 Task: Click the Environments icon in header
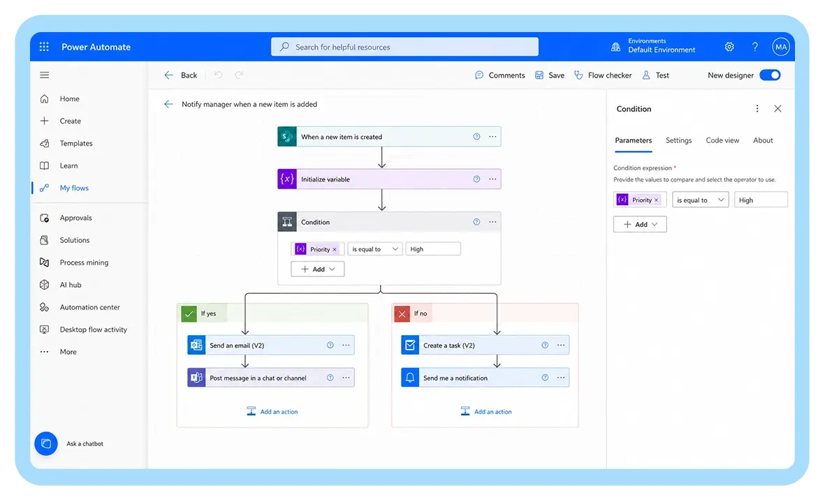click(x=615, y=47)
